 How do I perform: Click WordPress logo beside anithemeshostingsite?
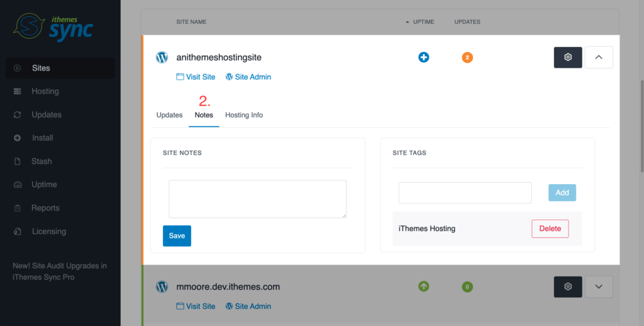point(162,57)
